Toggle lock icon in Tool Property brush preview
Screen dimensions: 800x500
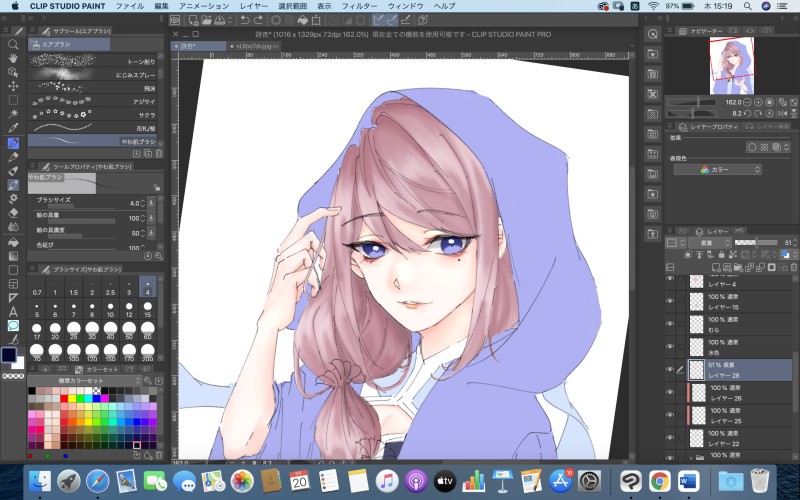click(157, 188)
